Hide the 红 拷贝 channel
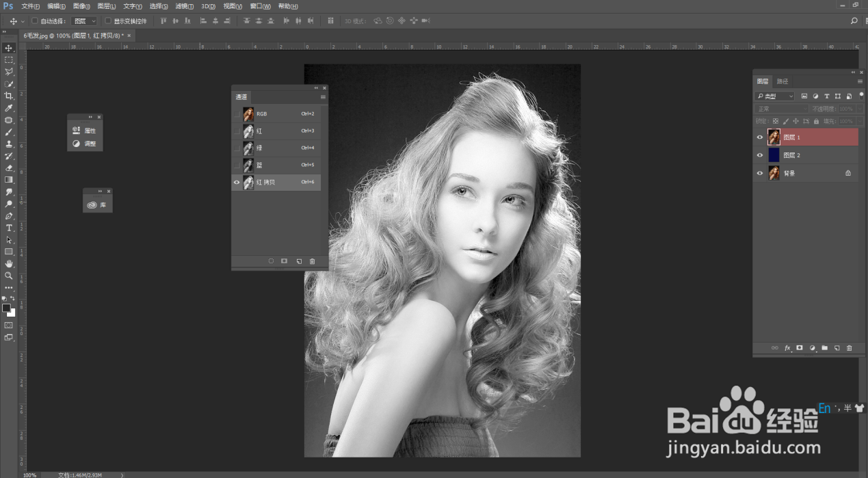868x478 pixels. (237, 182)
